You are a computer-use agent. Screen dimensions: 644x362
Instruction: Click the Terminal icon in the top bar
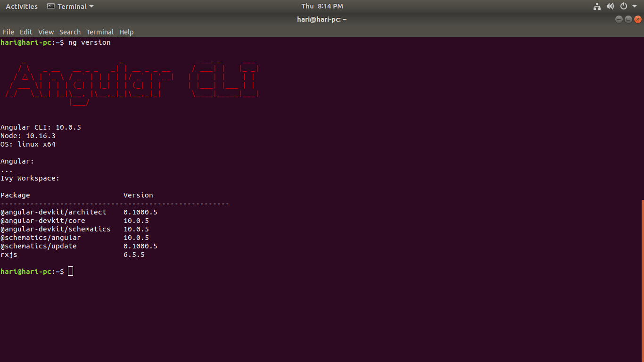51,6
